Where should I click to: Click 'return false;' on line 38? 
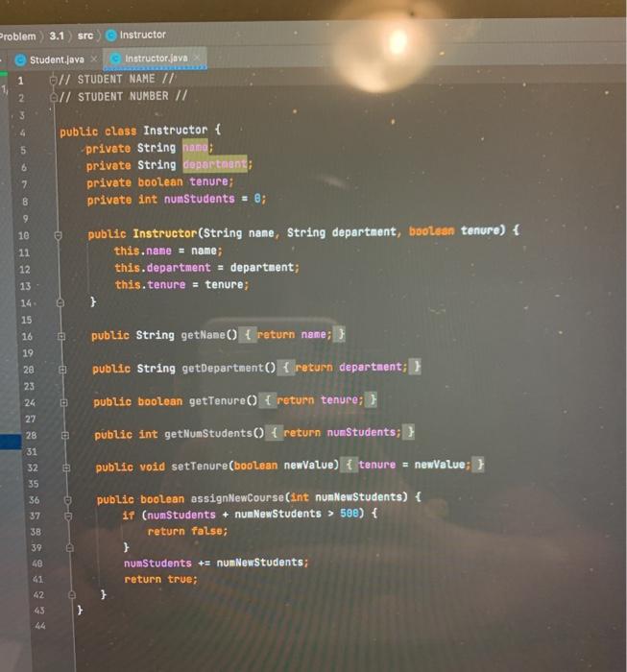(187, 532)
